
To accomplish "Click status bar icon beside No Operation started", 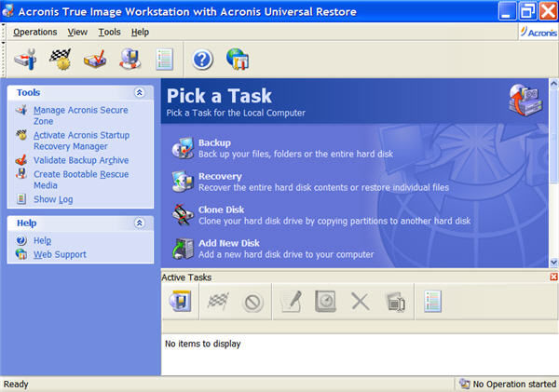I will click(464, 384).
